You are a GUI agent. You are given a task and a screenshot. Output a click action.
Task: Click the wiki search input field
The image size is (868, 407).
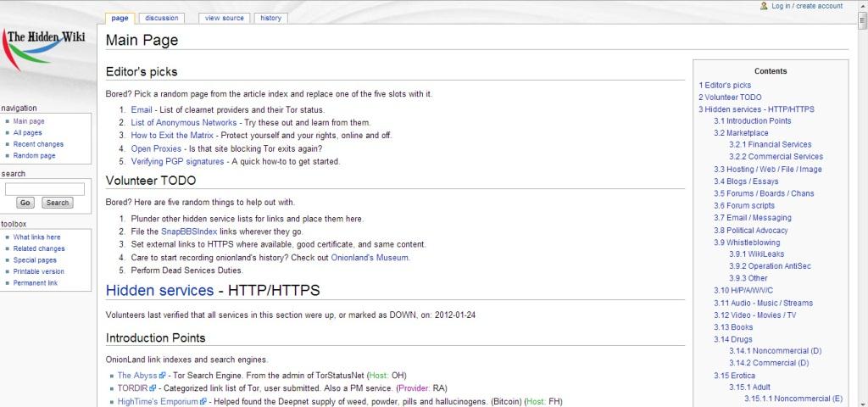pyautogui.click(x=45, y=189)
